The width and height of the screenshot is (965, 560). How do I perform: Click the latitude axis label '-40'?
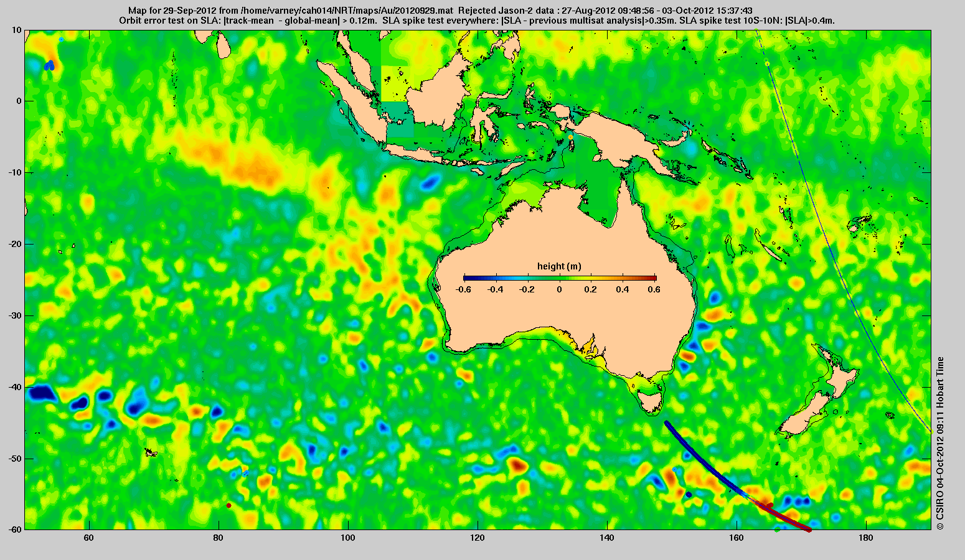point(14,387)
